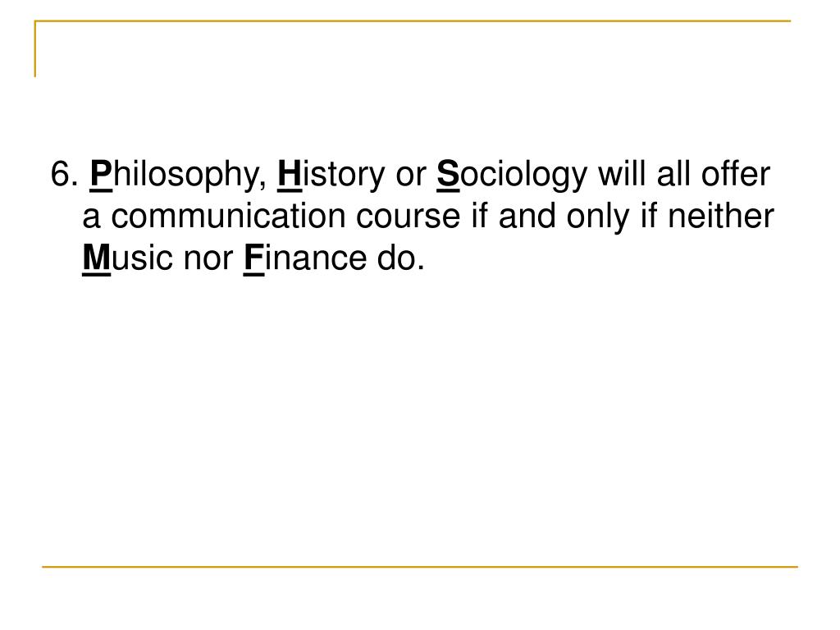Click the bold underlined letter M
Viewport: 840px width, 630px height.
point(97,259)
